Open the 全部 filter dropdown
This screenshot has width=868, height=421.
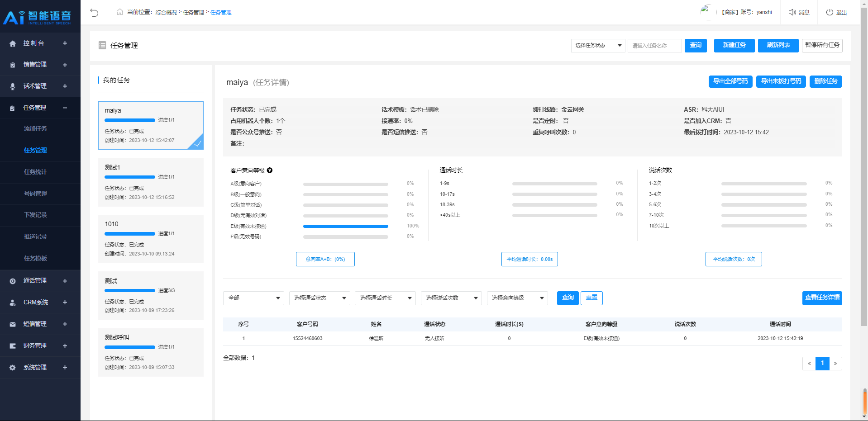pos(253,298)
